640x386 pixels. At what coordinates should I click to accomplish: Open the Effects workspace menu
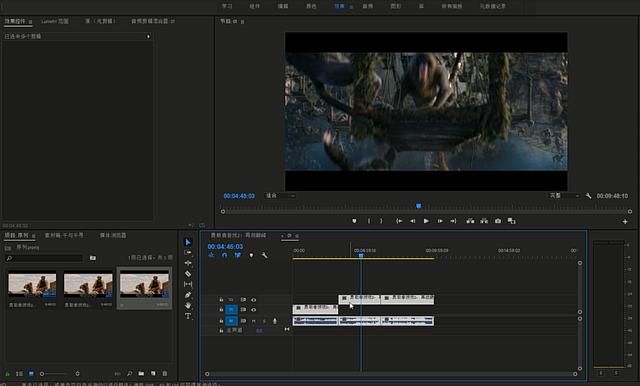coord(351,7)
